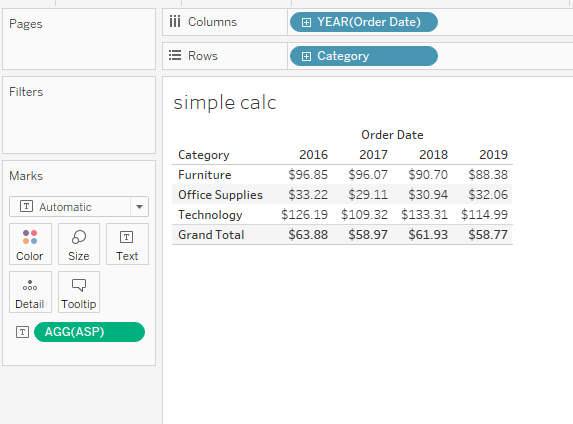Viewport: 573px width, 424px height.
Task: Click the Technology 2018 value $133.31
Action: 424,215
